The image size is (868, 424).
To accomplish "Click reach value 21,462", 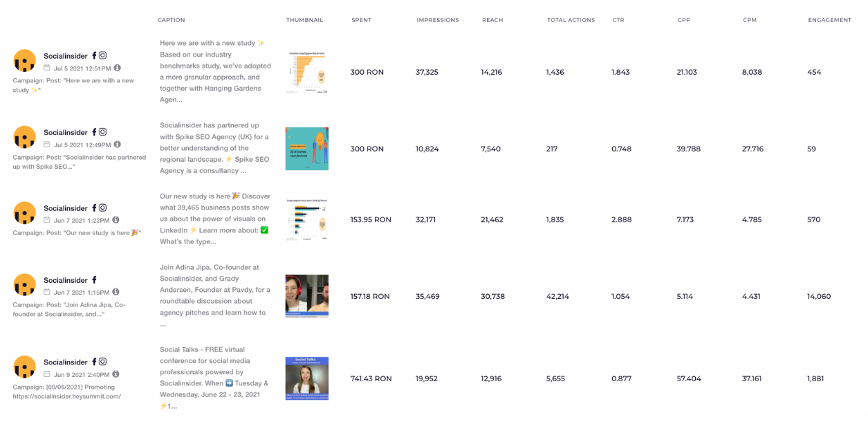I will click(x=492, y=219).
